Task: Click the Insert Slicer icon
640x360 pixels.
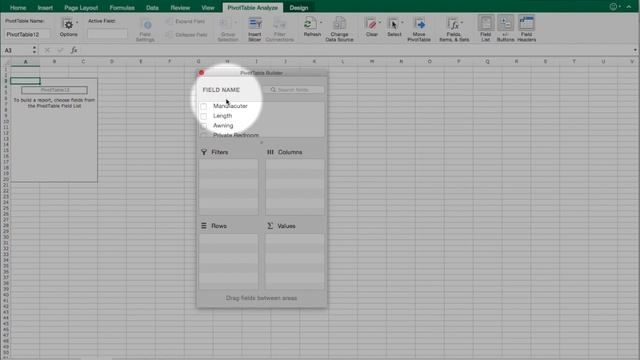Action: tap(255, 24)
